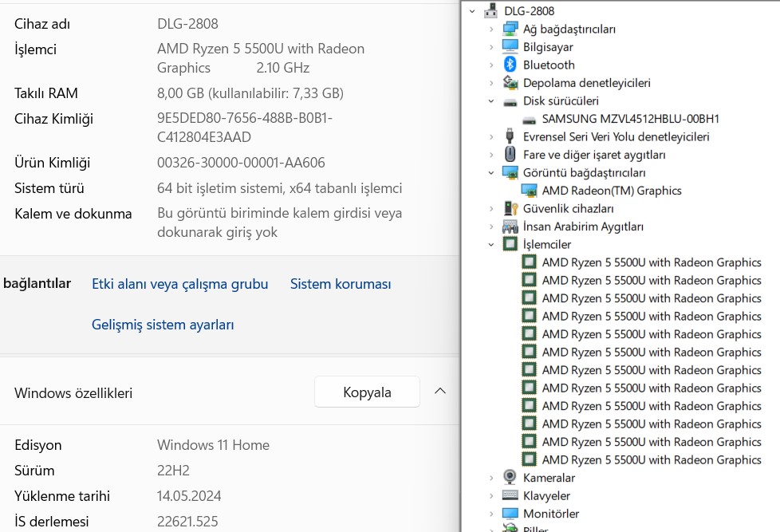Expand the Güvenlik cihazları node
This screenshot has height=532, width=780.
coord(491,208)
